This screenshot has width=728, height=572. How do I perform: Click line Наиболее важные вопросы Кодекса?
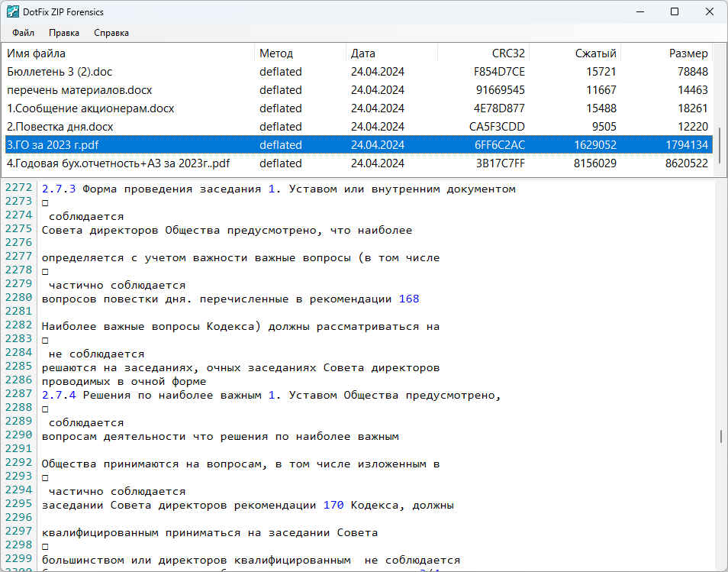click(240, 327)
